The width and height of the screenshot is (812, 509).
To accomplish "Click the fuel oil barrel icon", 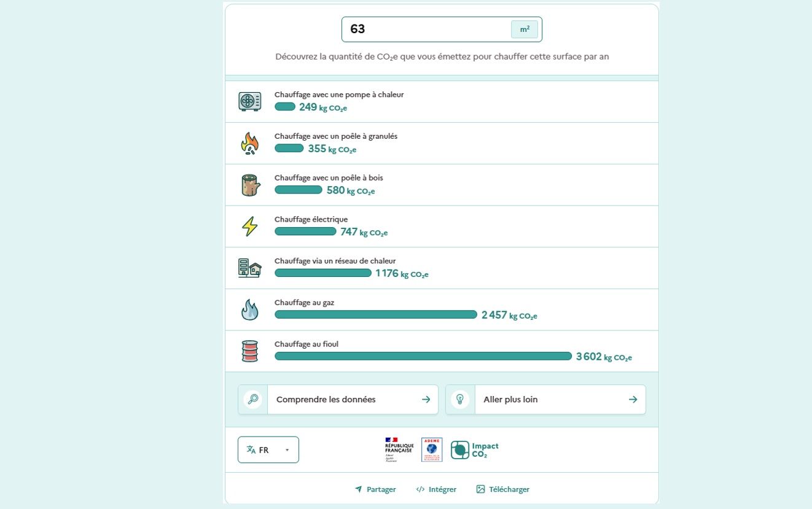I will coord(249,351).
